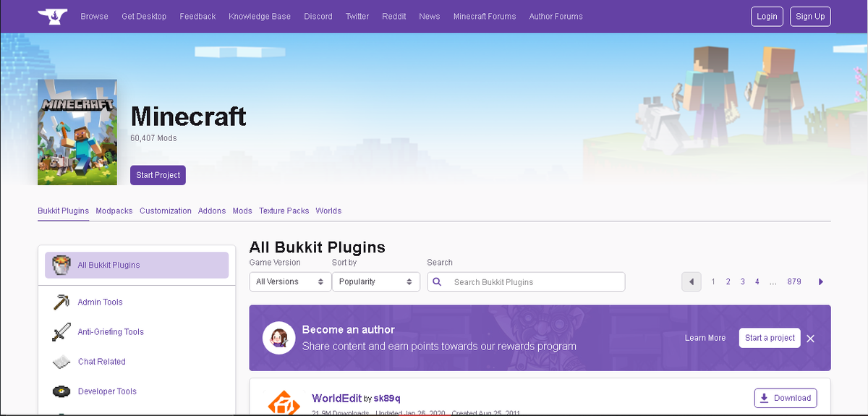This screenshot has height=416, width=868.
Task: Open the Feedback link in navbar
Action: [x=197, y=16]
